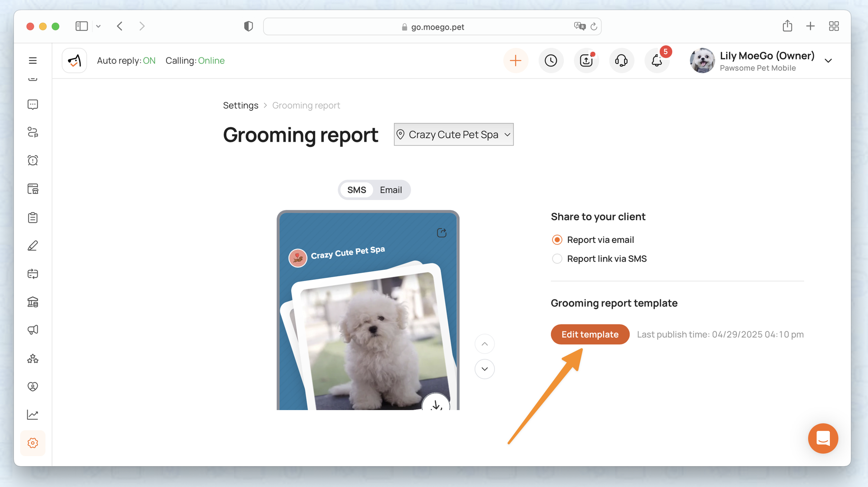Open the Settings gear sidebar icon
Viewport: 868px width, 487px height.
click(33, 443)
